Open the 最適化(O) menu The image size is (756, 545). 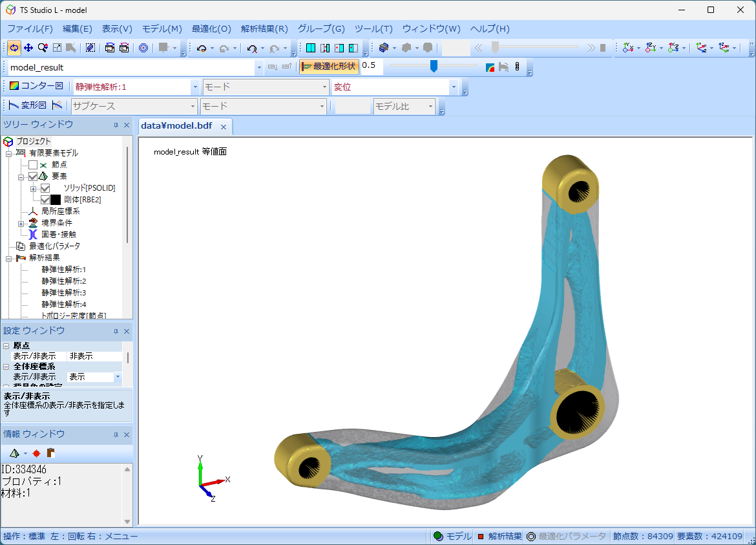[x=211, y=29]
